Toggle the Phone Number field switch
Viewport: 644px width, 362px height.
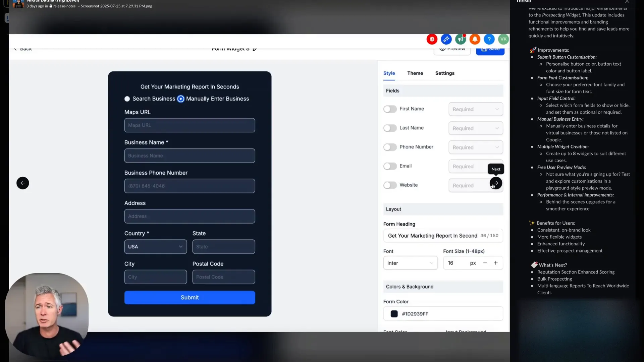click(x=390, y=147)
